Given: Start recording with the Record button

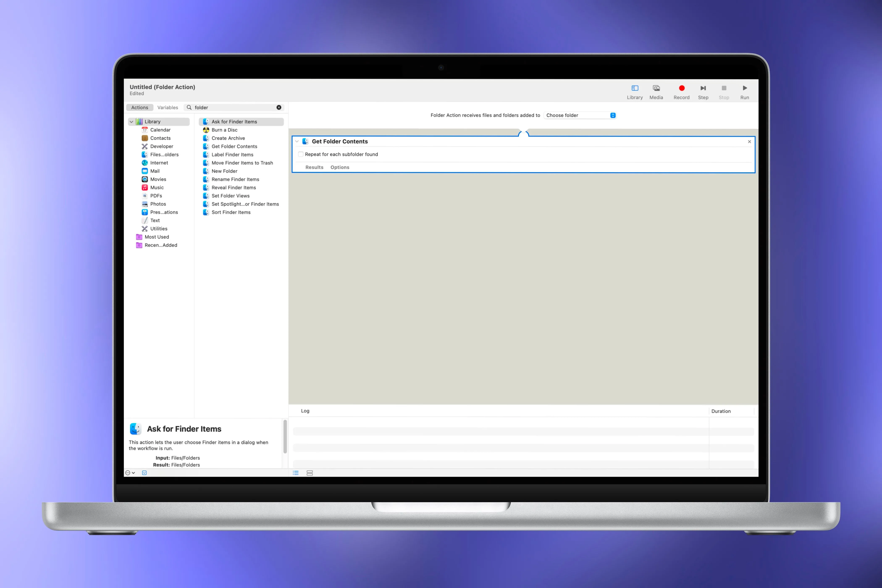Looking at the screenshot, I should 681,91.
